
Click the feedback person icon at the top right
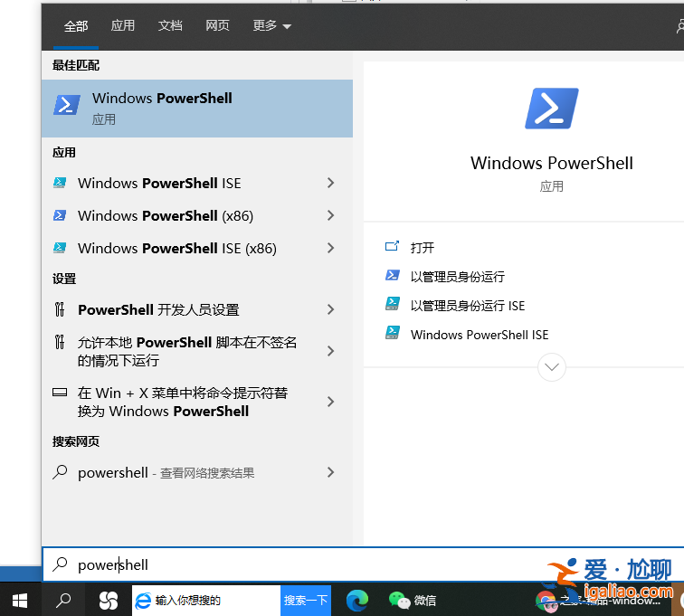(679, 25)
